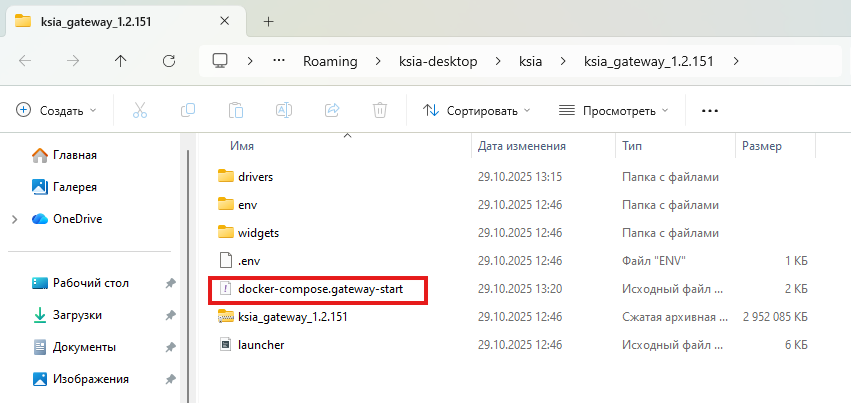The image size is (851, 403).
Task: Click the Paste clipboard icon
Action: [236, 110]
